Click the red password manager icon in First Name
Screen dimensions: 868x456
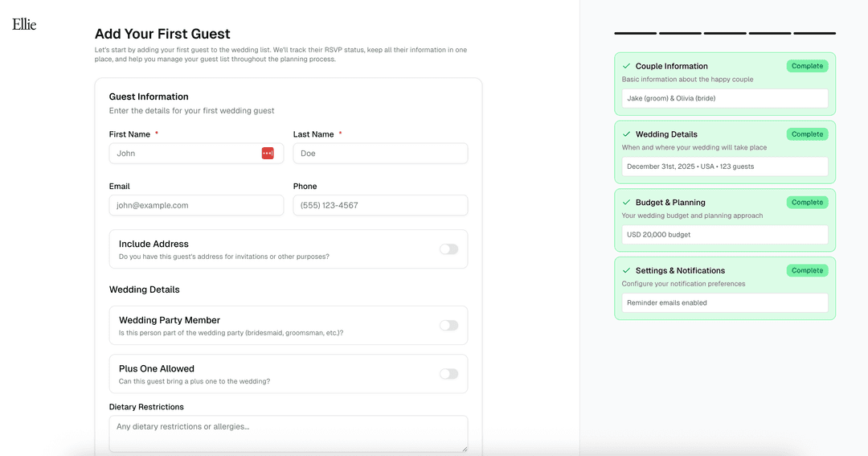[x=268, y=154]
